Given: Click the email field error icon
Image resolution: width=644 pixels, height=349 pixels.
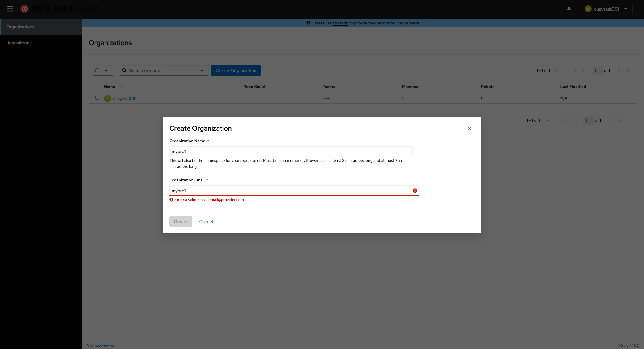Looking at the screenshot, I should point(415,191).
